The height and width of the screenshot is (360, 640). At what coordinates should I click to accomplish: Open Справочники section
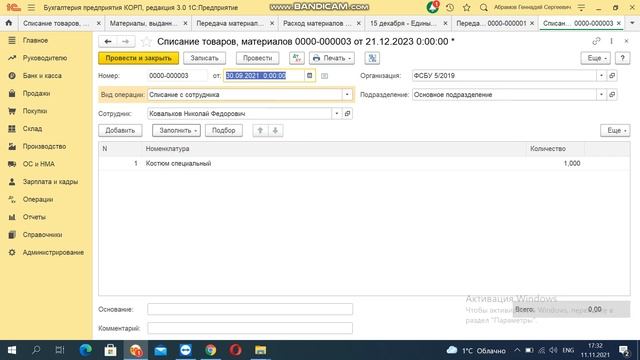42,235
